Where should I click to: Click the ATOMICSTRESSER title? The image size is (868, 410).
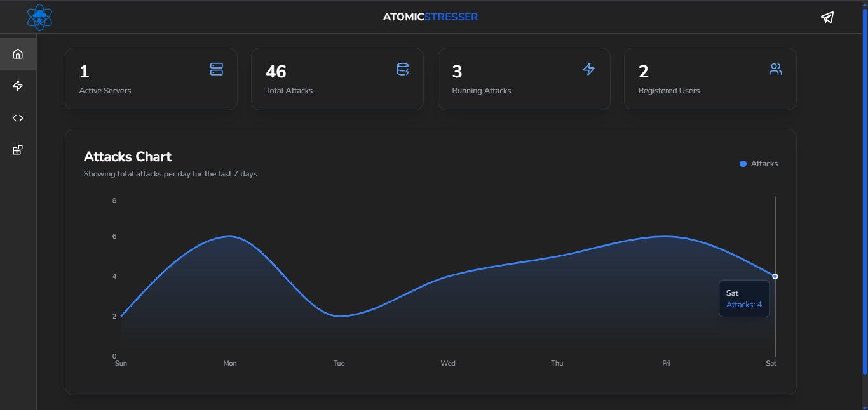tap(430, 17)
